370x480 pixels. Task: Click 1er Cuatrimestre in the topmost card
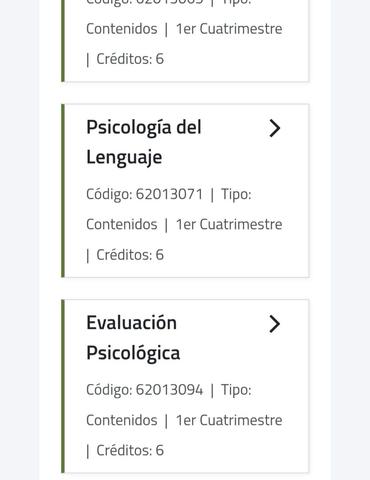pyautogui.click(x=229, y=29)
